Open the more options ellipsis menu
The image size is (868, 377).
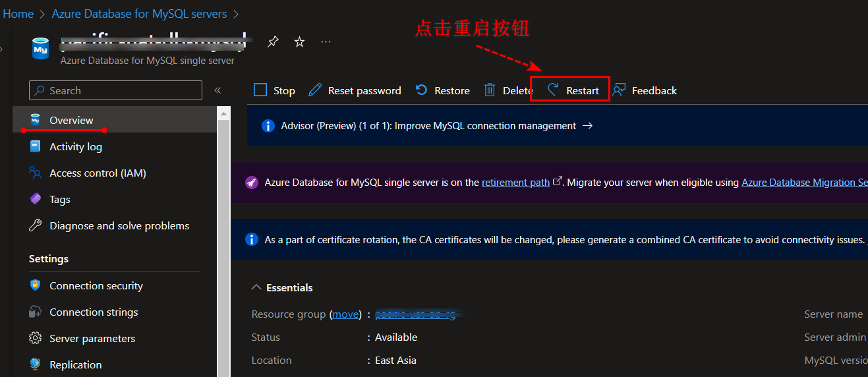(326, 42)
